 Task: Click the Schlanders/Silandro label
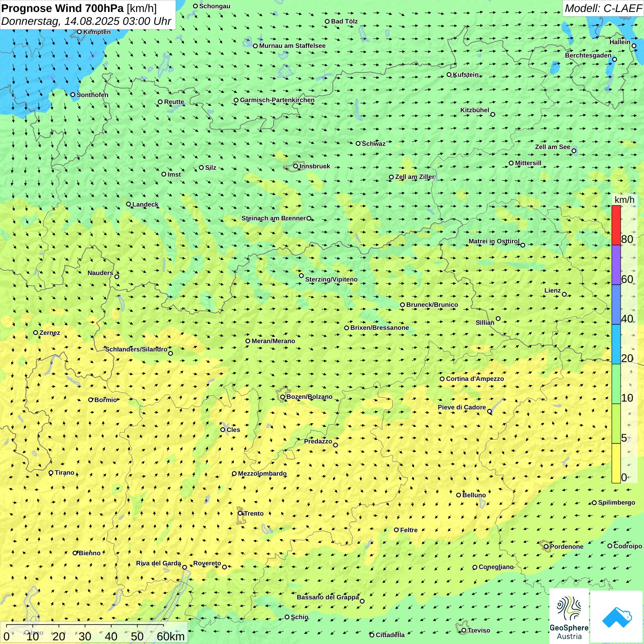pos(136,349)
